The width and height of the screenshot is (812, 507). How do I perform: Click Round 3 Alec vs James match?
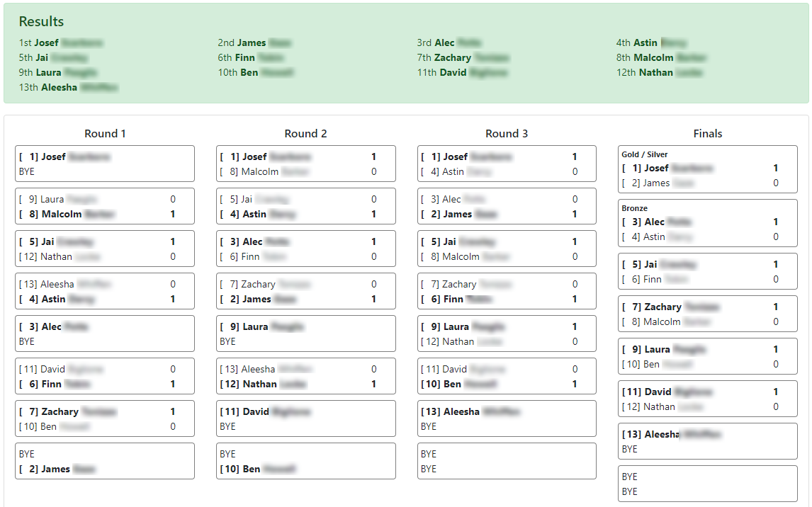[507, 207]
